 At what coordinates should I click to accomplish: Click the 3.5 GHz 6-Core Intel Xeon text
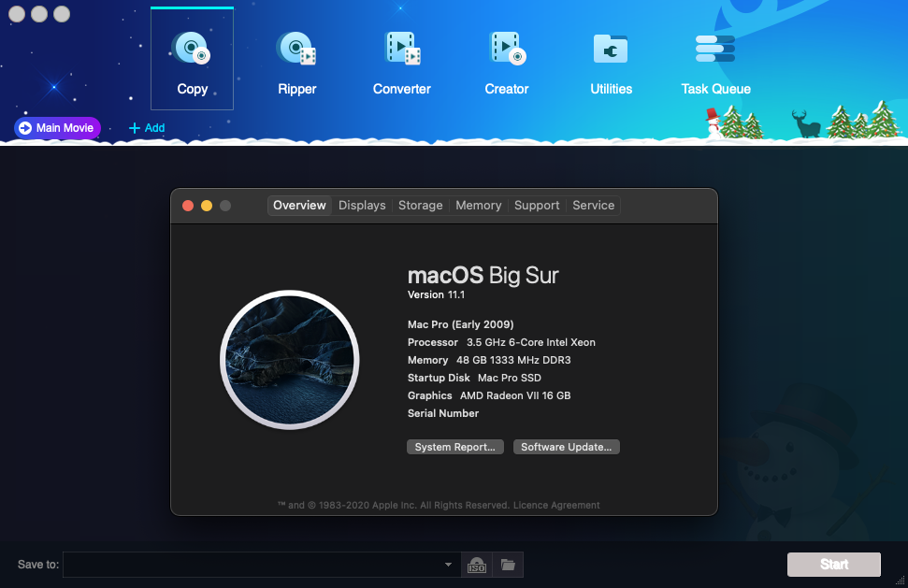(531, 343)
